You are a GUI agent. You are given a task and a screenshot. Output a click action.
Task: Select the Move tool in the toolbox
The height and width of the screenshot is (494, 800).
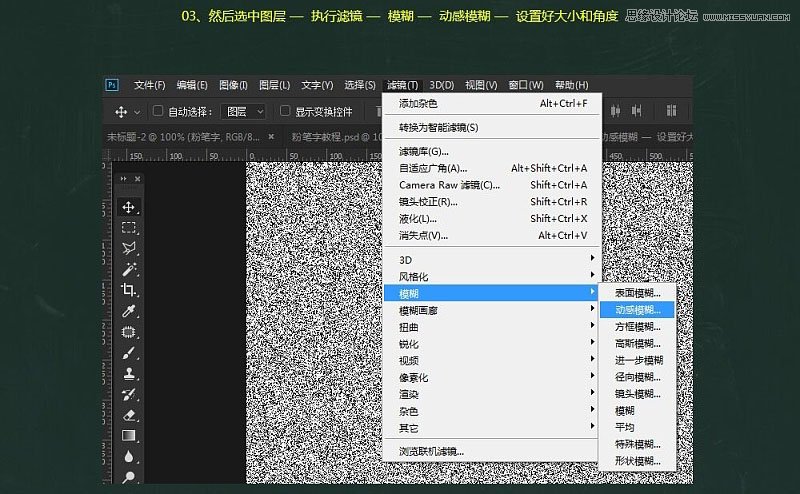pyautogui.click(x=129, y=207)
